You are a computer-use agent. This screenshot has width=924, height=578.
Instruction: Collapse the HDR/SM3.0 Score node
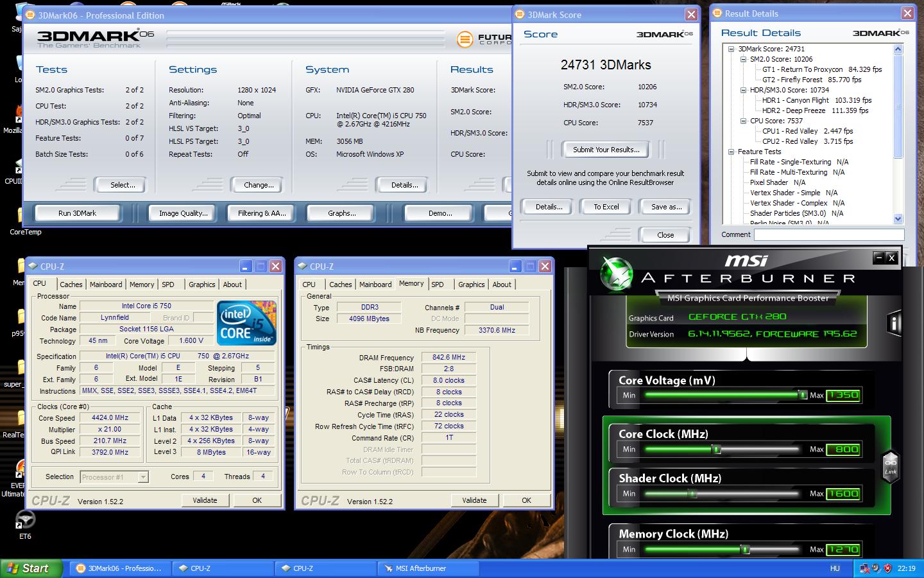744,90
